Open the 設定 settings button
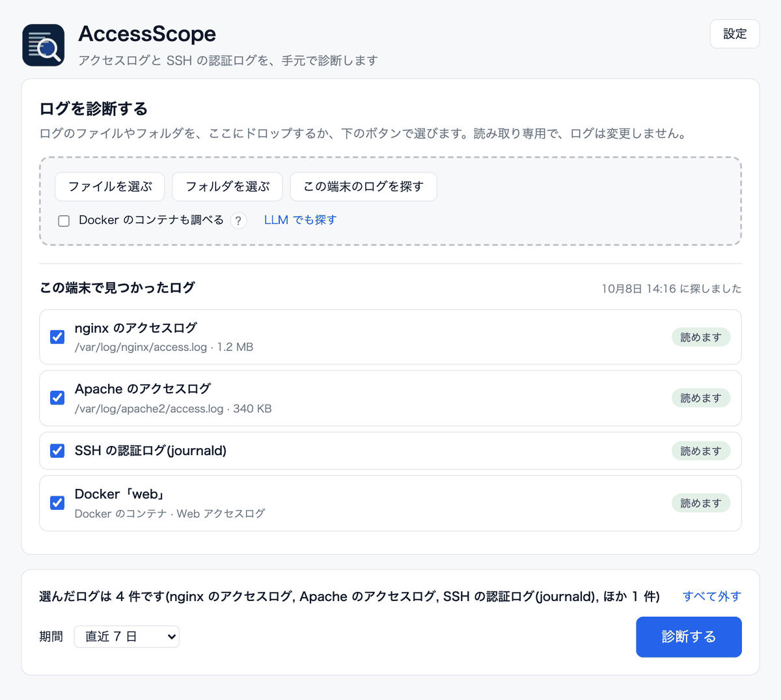This screenshot has height=700, width=781. [735, 34]
